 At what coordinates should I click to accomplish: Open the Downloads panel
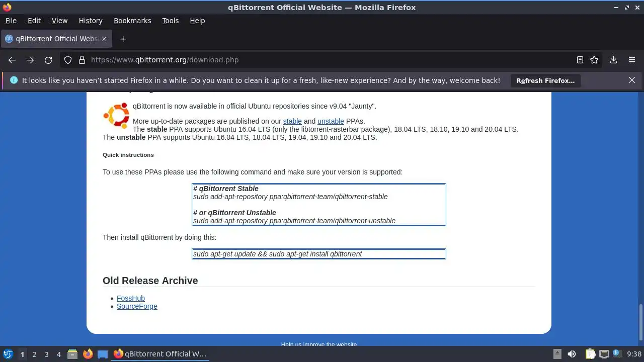[x=613, y=60]
